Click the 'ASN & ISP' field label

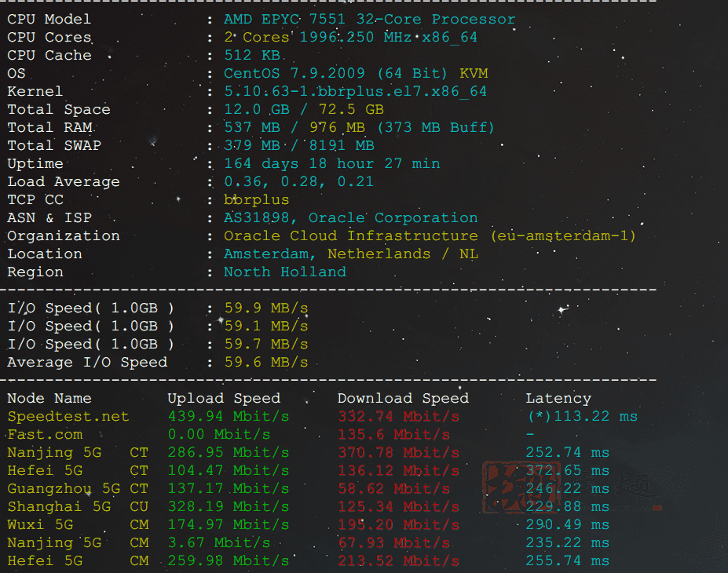(x=49, y=218)
